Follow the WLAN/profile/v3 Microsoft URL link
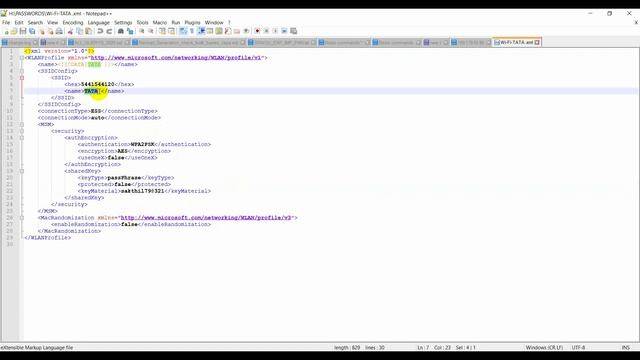The width and height of the screenshot is (640, 360). pyautogui.click(x=206, y=218)
